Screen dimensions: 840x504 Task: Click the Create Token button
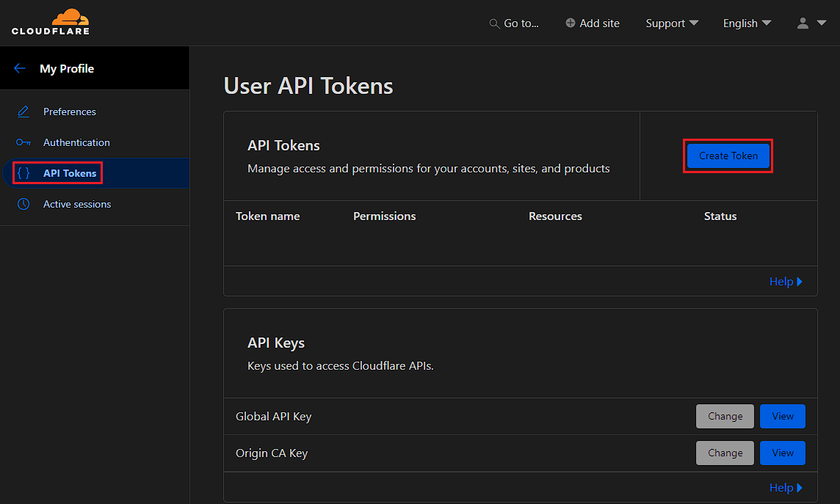pos(728,156)
